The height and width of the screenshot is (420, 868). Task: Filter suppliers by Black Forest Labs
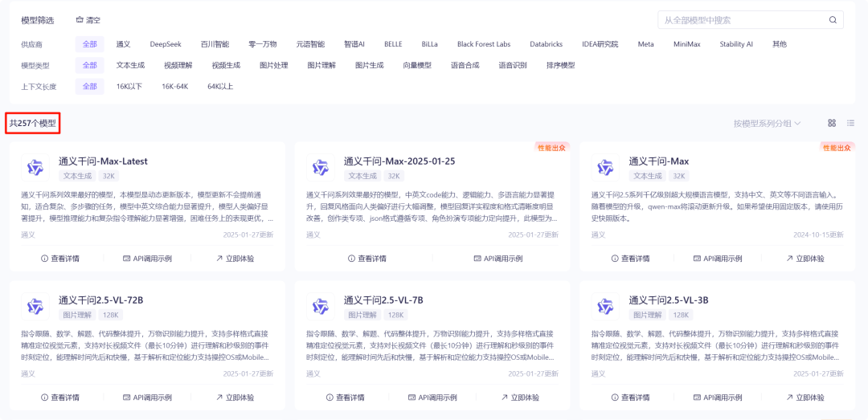(x=484, y=43)
